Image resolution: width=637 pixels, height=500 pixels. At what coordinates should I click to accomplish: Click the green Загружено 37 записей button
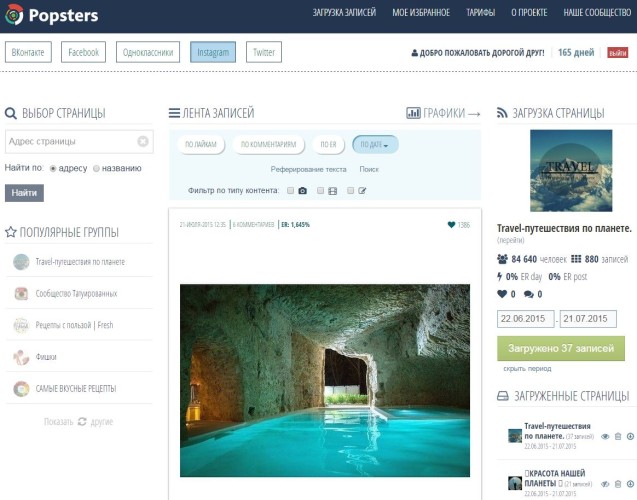coord(561,348)
